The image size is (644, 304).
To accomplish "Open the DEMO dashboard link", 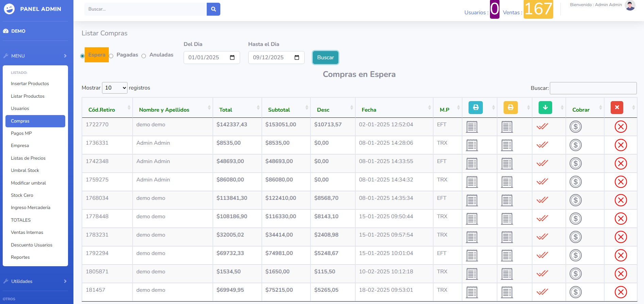I will click(x=18, y=31).
